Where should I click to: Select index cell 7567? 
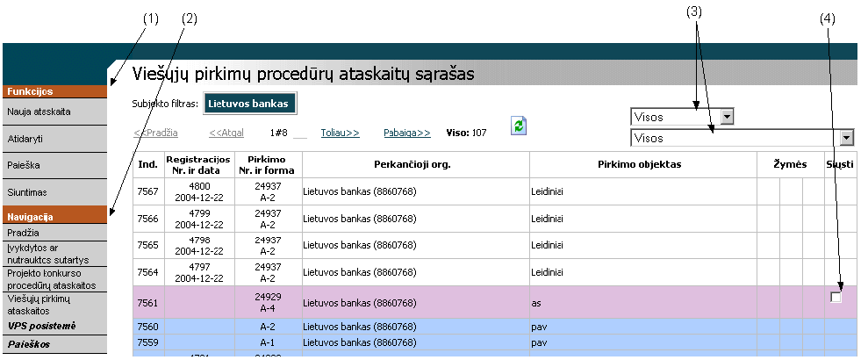(147, 191)
